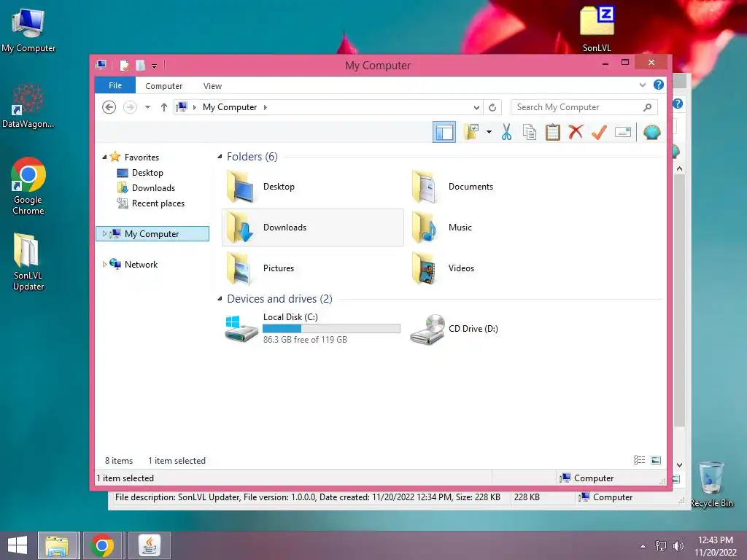Click the My Computer desktop icon

pos(28,29)
